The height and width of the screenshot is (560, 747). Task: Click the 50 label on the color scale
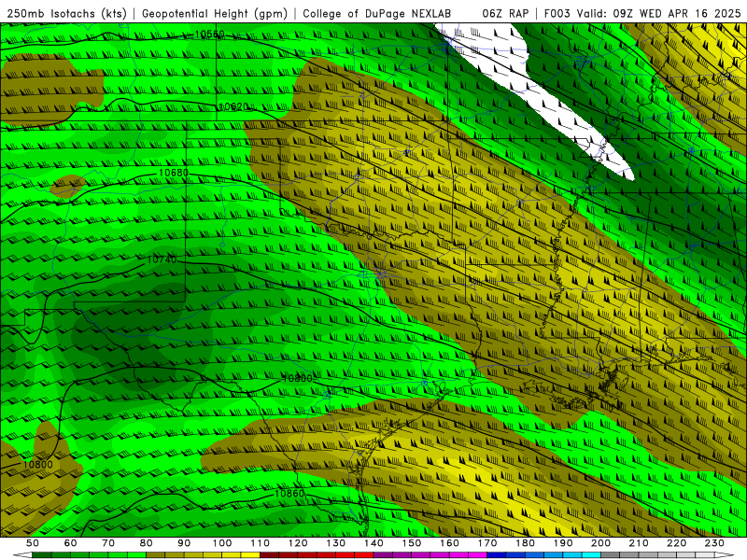coord(33,543)
